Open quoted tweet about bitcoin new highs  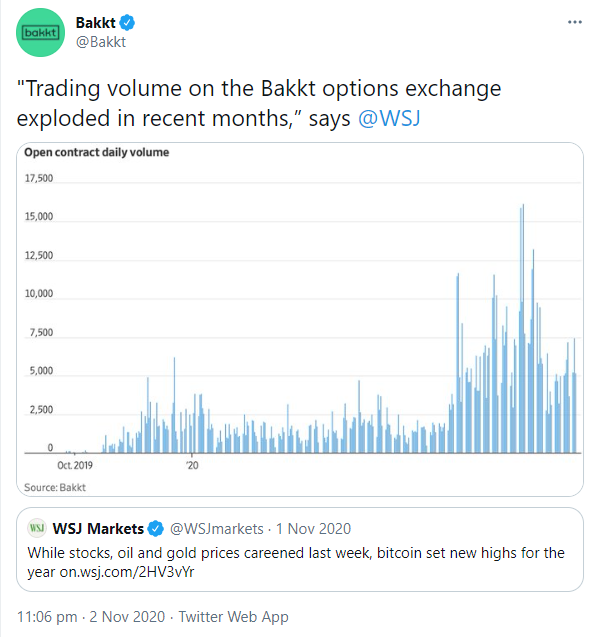coord(300,549)
